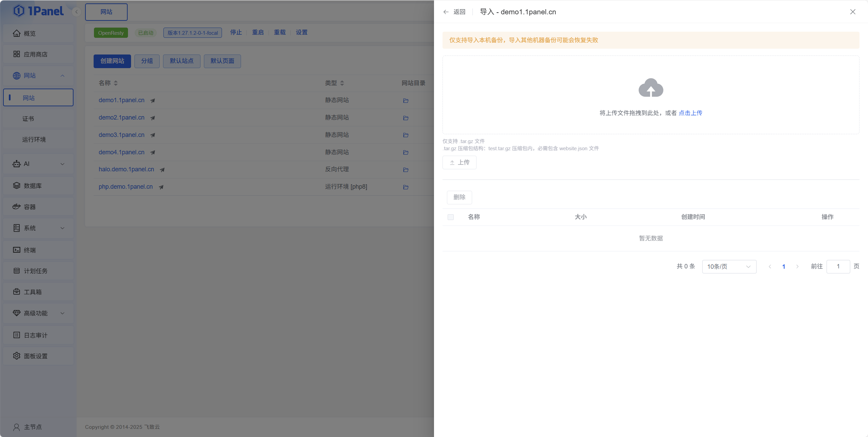Open the demo3.1panel.cn website link

[122, 135]
